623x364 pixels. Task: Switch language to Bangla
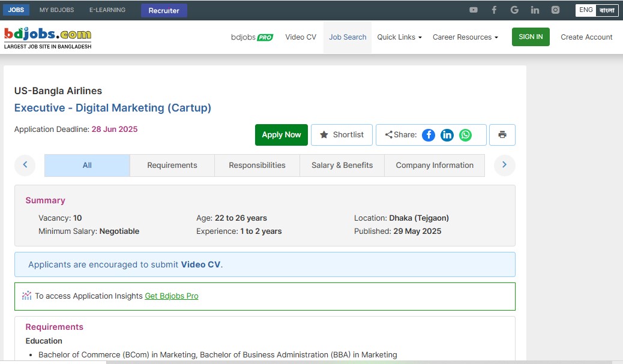(x=607, y=10)
